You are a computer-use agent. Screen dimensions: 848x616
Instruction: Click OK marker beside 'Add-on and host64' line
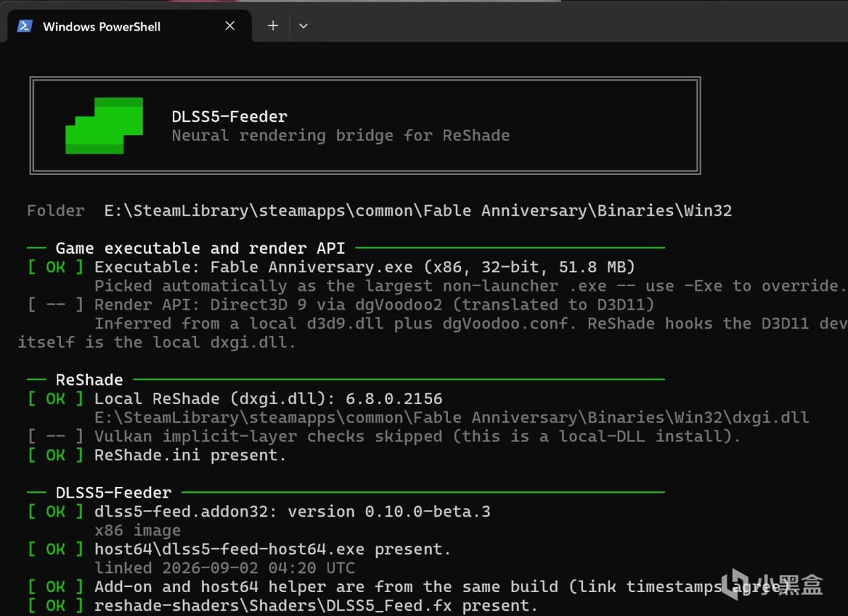(56, 587)
